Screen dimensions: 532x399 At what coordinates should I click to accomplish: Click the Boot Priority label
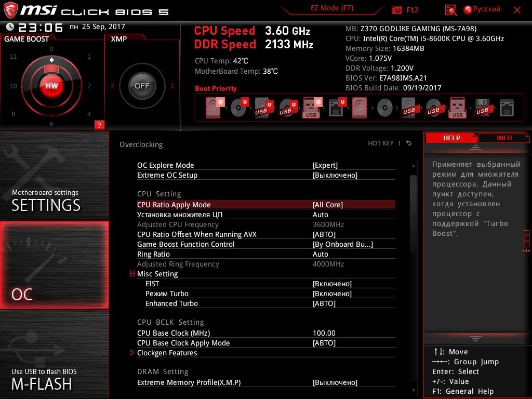[x=216, y=88]
